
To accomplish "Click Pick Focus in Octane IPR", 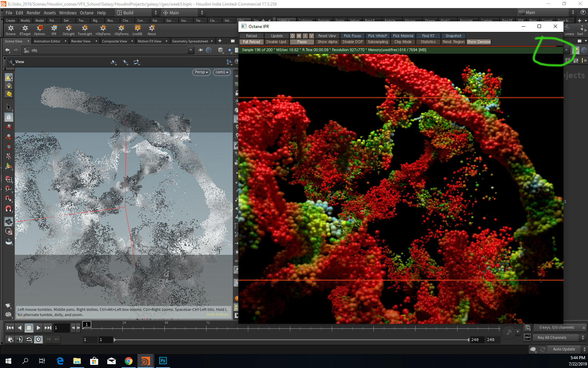I will 352,36.
